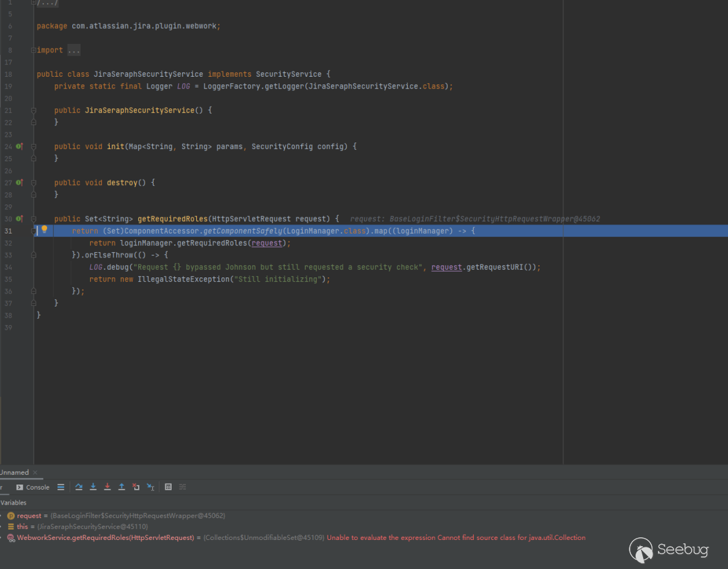Close the Unnamed debug session tab
Viewport: 728px width, 569px height.
tap(35, 473)
